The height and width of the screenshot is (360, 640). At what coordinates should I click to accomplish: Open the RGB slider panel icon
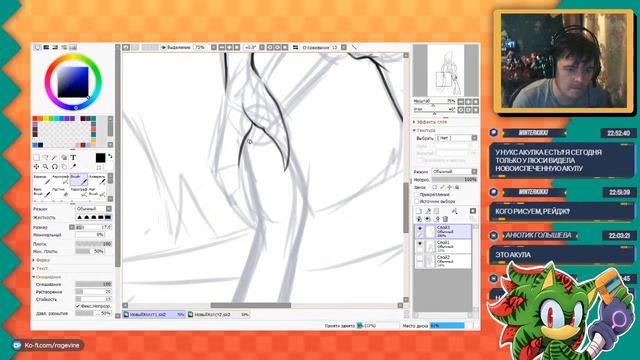tap(46, 48)
